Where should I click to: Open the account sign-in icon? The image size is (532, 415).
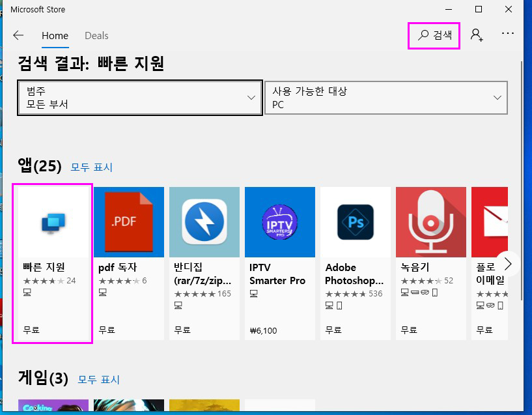(x=477, y=35)
